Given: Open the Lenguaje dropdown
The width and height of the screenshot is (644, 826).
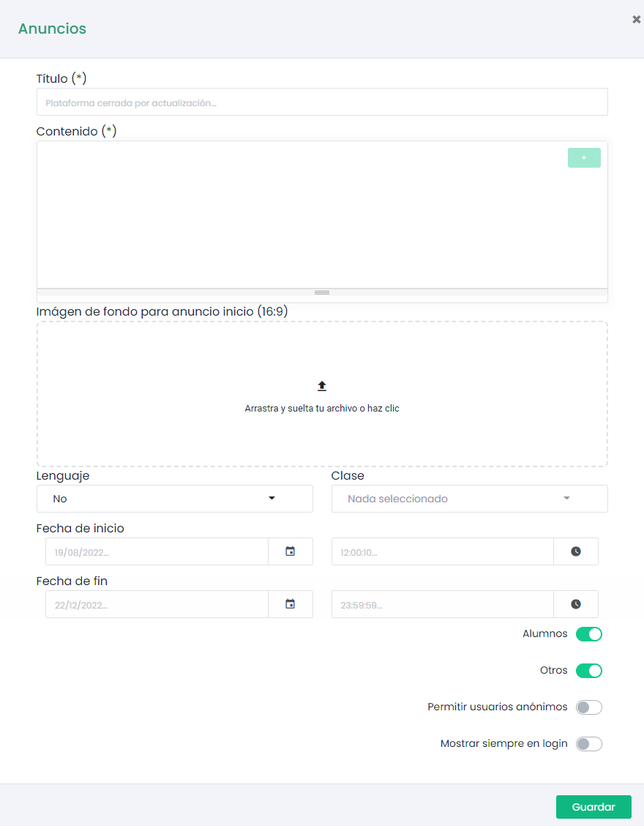Looking at the screenshot, I should (x=174, y=499).
